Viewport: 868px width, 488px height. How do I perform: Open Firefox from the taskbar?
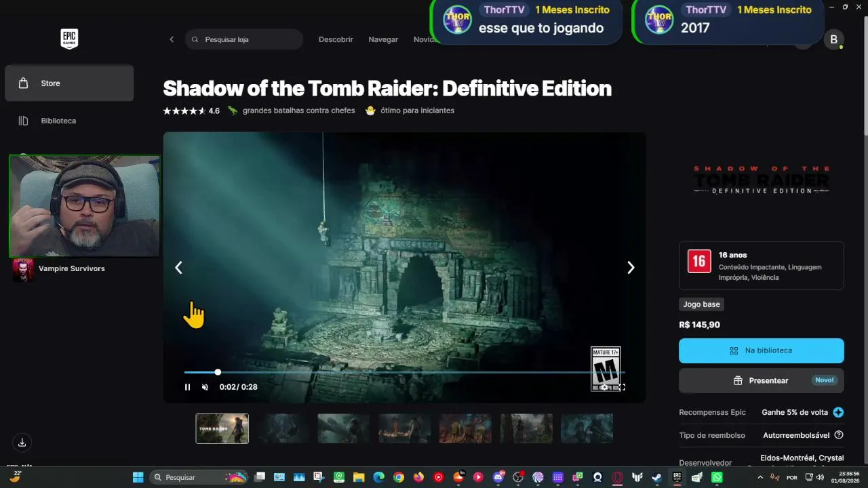tap(418, 477)
